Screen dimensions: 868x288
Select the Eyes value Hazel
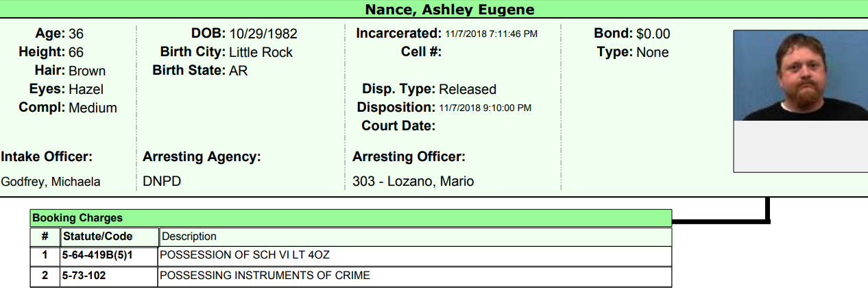click(x=86, y=89)
